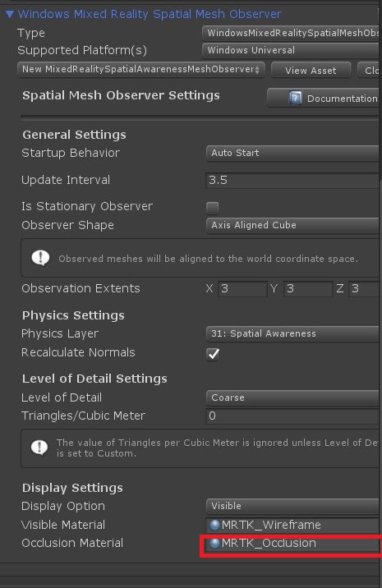
Task: Click the MRTK_Wireframe material sphere icon
Action: [x=214, y=525]
